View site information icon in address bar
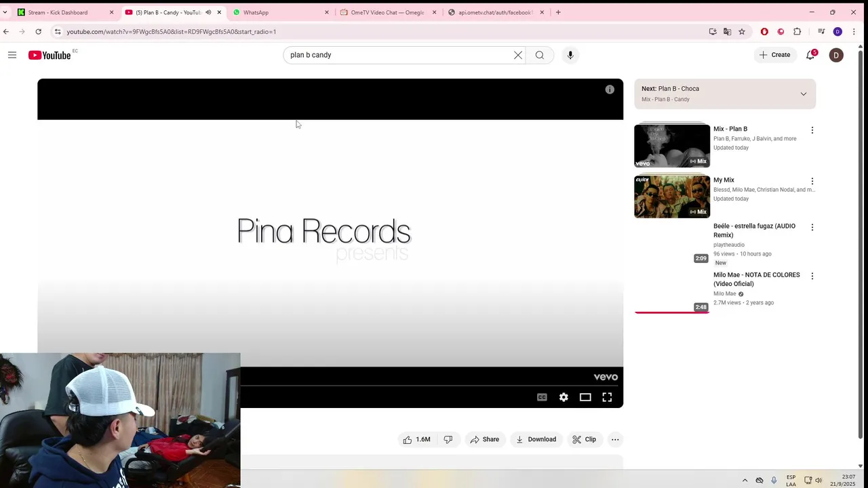868x488 pixels. click(58, 32)
